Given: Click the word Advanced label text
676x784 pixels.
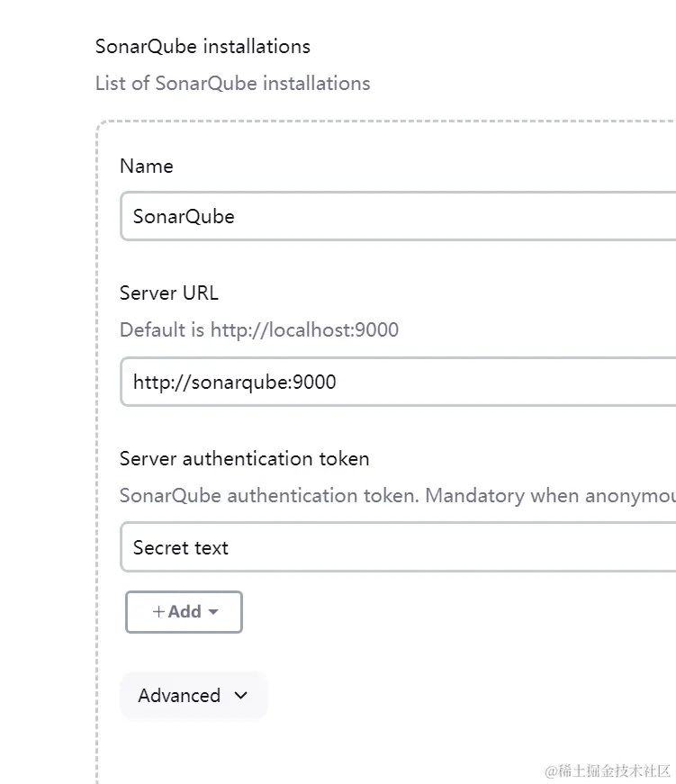Looking at the screenshot, I should (x=179, y=696).
